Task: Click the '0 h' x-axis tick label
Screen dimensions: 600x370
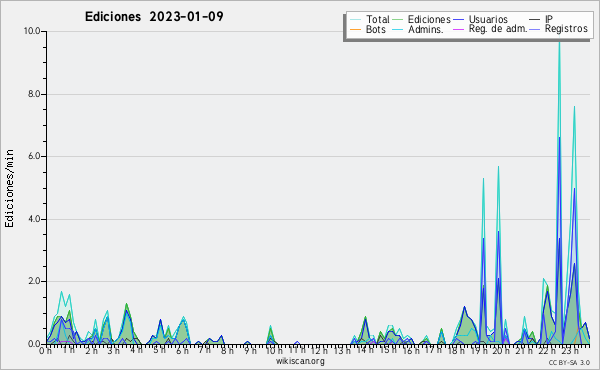Action: (45, 350)
